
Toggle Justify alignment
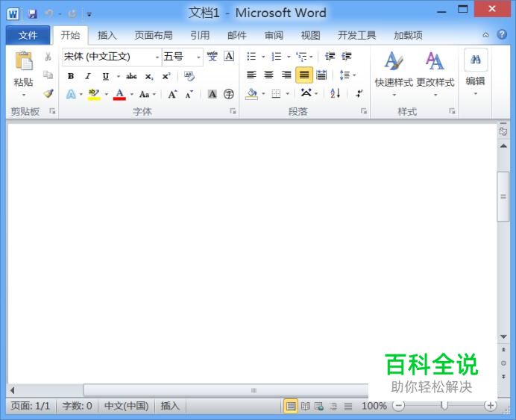pyautogui.click(x=304, y=75)
